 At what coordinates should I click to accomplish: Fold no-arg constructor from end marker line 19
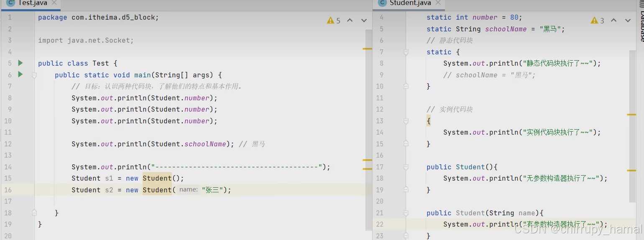406,190
